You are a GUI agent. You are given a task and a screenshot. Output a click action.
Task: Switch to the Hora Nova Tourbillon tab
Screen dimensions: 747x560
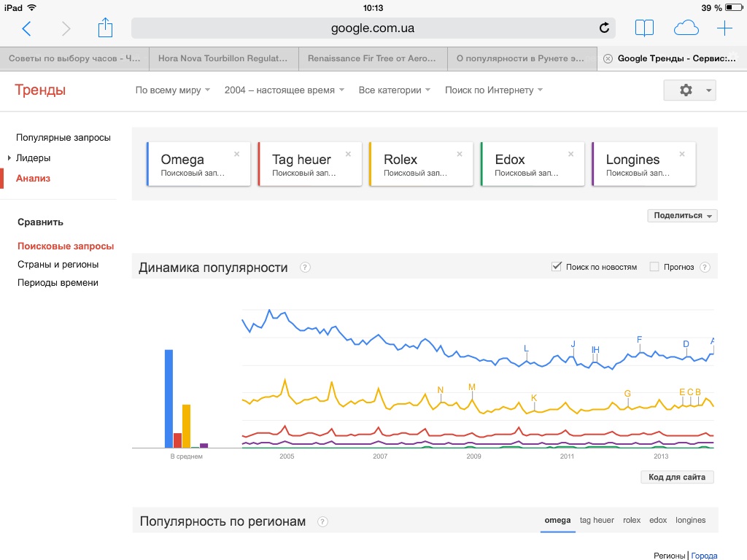[x=223, y=59]
